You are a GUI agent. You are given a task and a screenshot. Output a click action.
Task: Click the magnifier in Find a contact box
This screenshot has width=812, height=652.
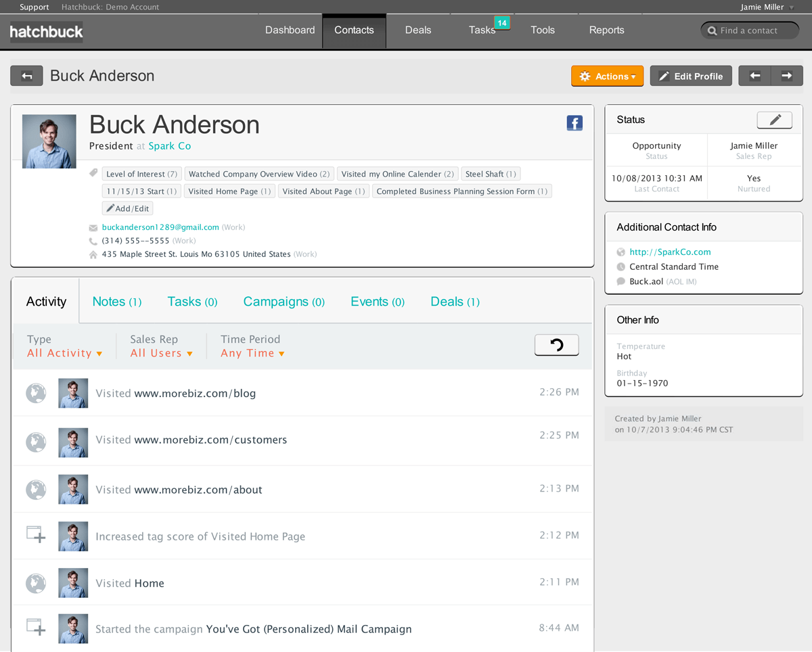pyautogui.click(x=713, y=30)
